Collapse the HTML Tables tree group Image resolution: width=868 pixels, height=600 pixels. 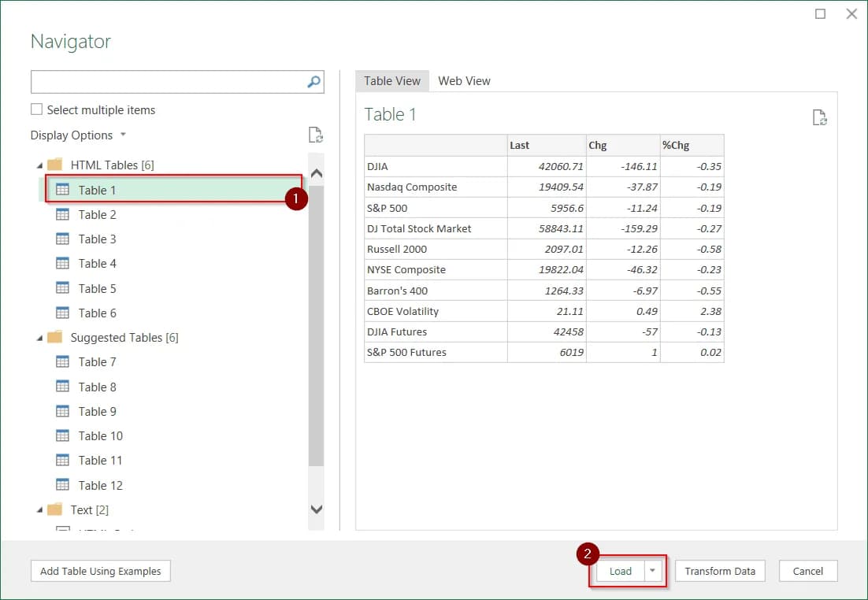[x=39, y=165]
